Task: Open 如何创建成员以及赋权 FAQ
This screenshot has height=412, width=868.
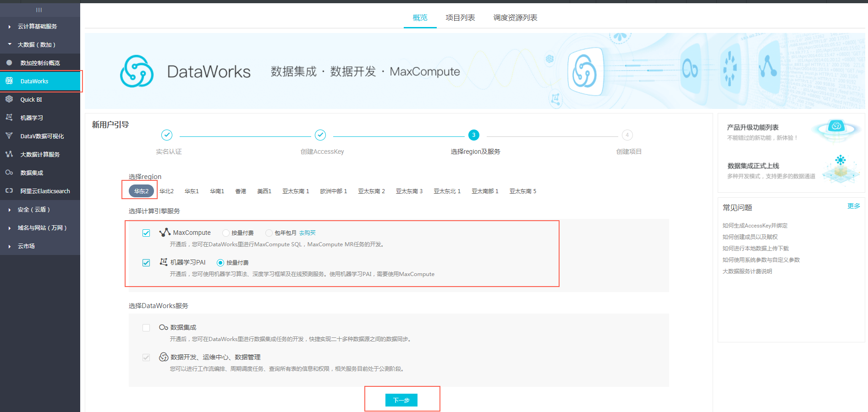Action: click(x=750, y=237)
